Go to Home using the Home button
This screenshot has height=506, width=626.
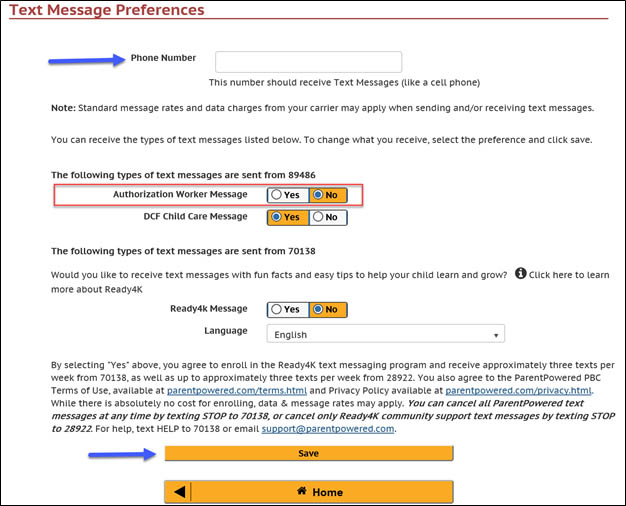pyautogui.click(x=320, y=492)
